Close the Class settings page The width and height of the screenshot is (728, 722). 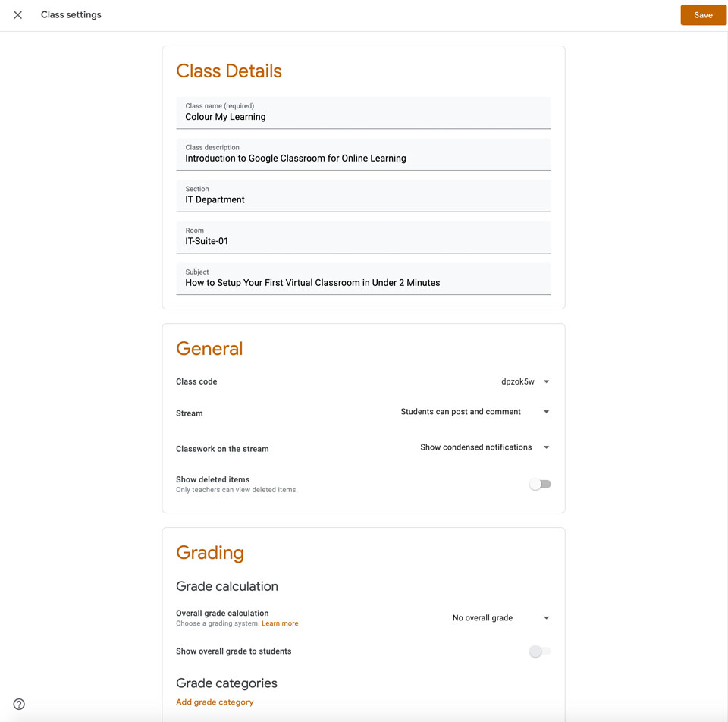(x=17, y=14)
